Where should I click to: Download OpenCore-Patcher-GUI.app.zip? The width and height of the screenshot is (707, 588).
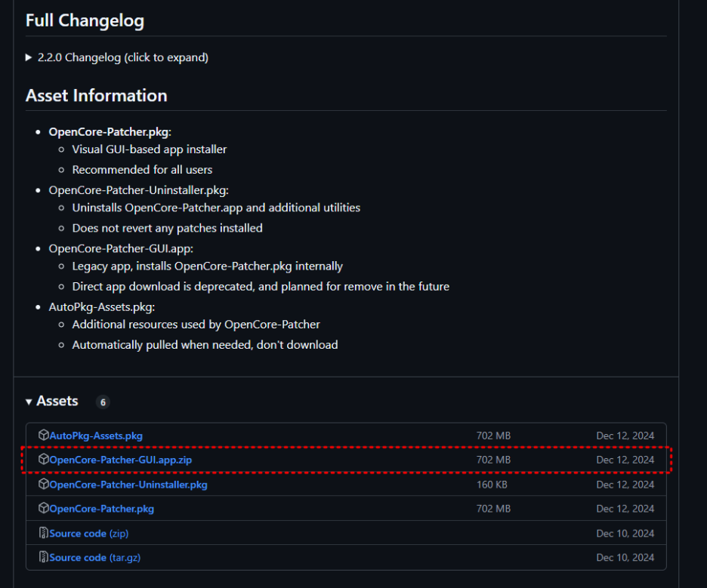coord(120,460)
